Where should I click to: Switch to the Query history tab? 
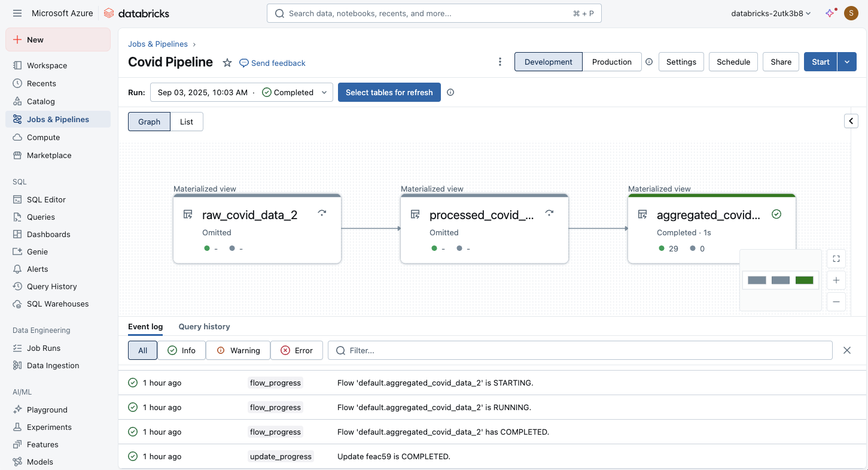pos(204,326)
